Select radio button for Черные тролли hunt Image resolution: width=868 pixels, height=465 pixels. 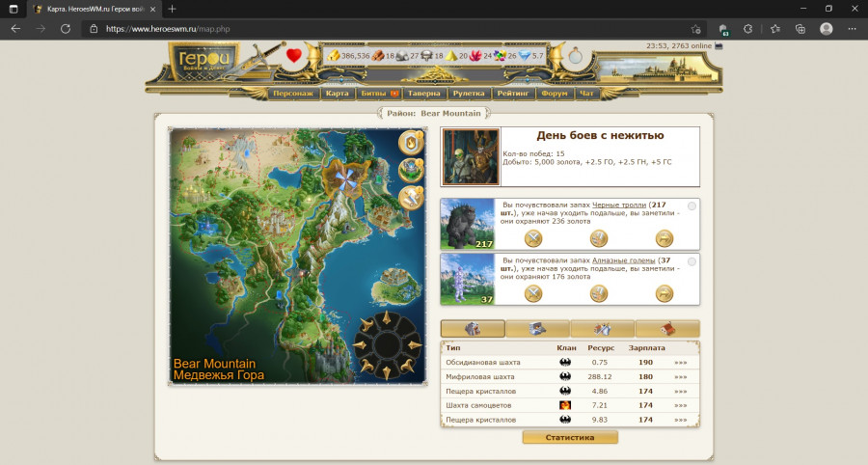(692, 205)
